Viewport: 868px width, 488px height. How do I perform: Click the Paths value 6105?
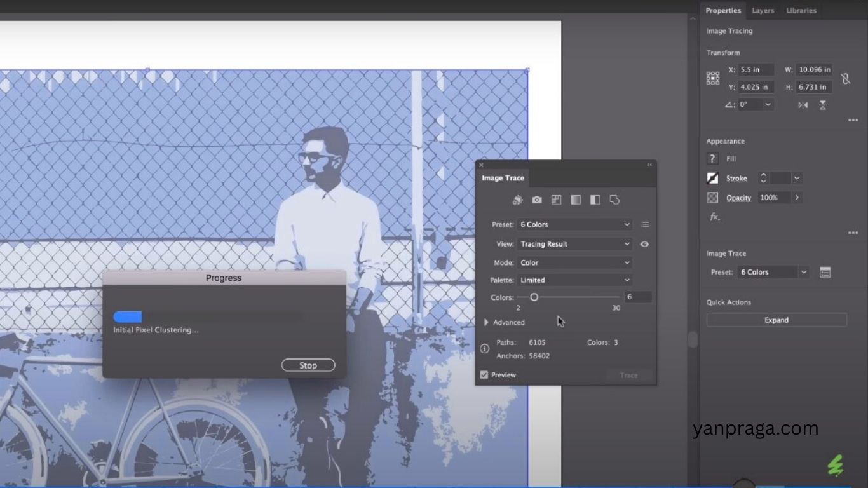point(538,342)
